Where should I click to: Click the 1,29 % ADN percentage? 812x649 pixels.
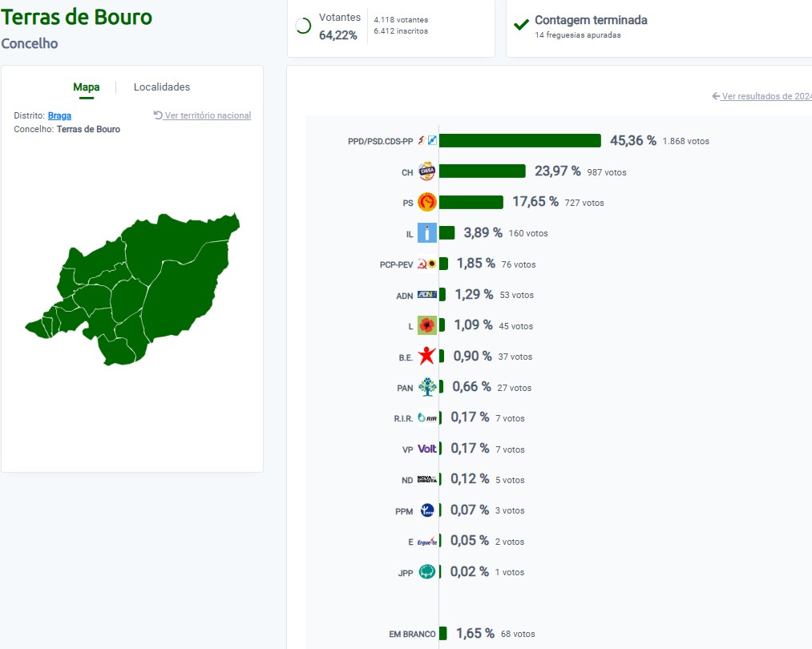tap(474, 295)
